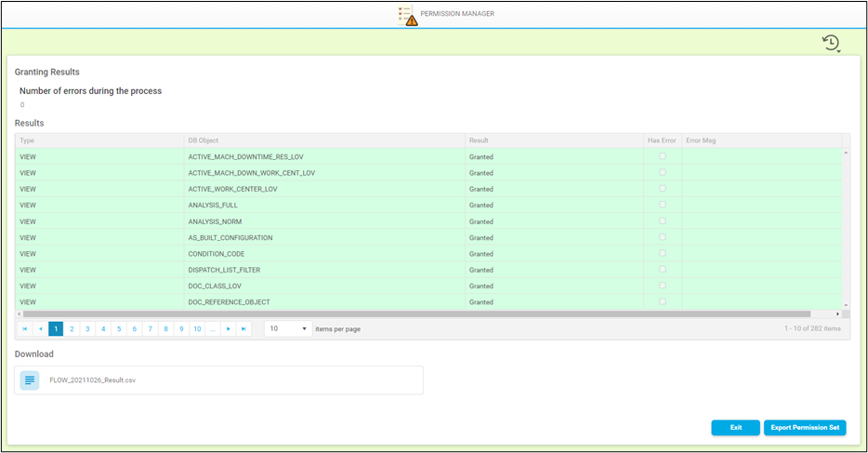Toggle Has Error checkbox for ACTIVE_MACH_DOWNTIME_RES_LOV
The width and height of the screenshot is (868, 453).
tap(663, 156)
